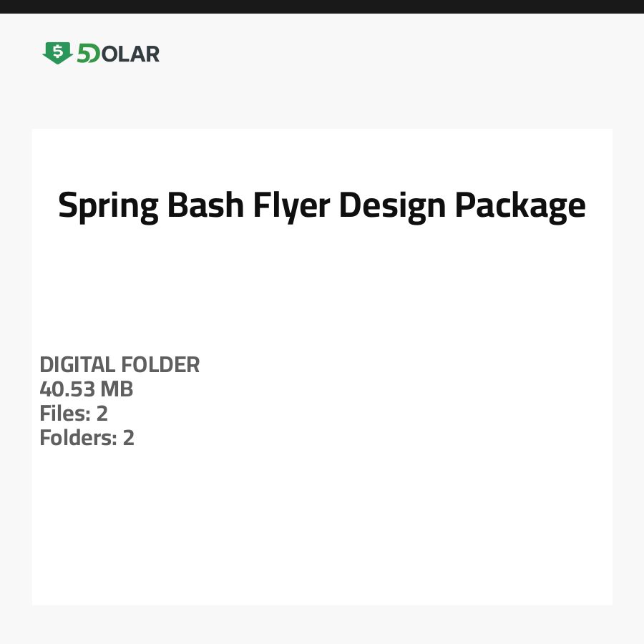Click the green dollar-sign arrow logo icon
The image size is (644, 644).
pos(57,53)
